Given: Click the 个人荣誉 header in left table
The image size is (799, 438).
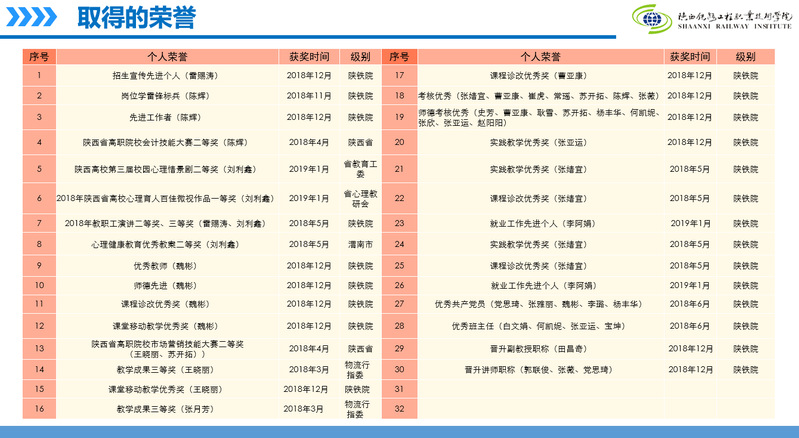Looking at the screenshot, I should pos(165,57).
